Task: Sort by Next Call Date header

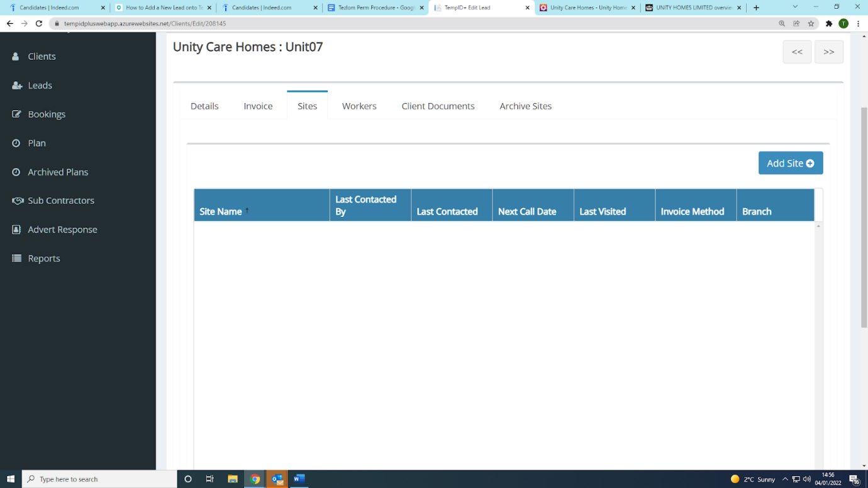Action: click(526, 212)
